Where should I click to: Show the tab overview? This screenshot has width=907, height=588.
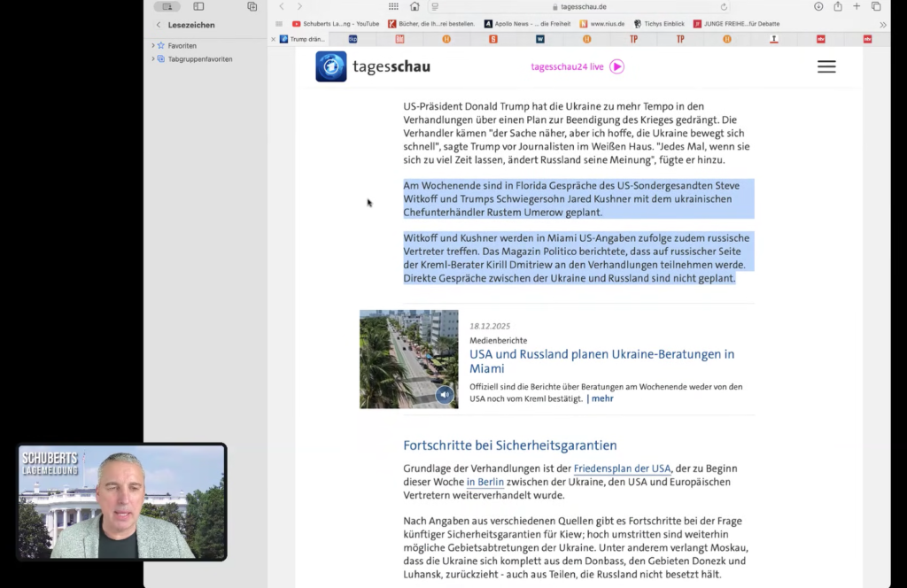[x=876, y=7]
